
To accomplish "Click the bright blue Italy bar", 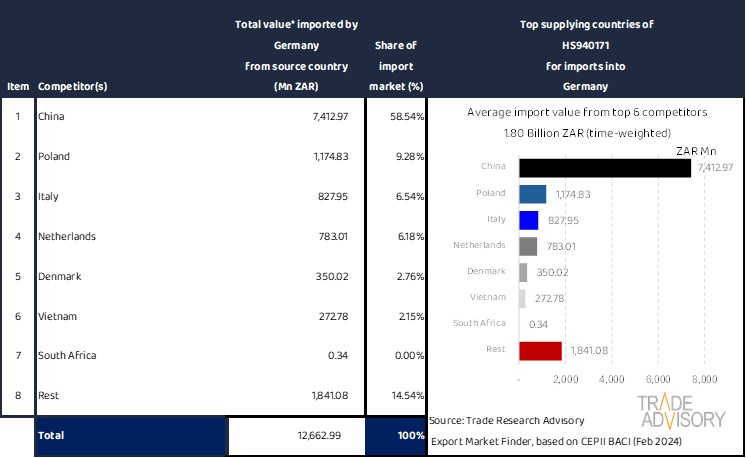I will point(529,220).
